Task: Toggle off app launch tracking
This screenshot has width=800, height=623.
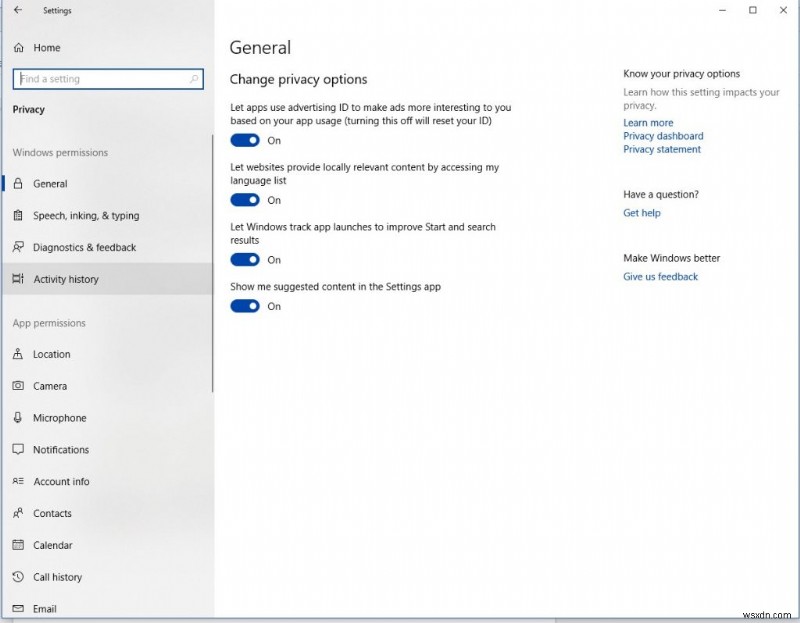Action: click(x=244, y=260)
